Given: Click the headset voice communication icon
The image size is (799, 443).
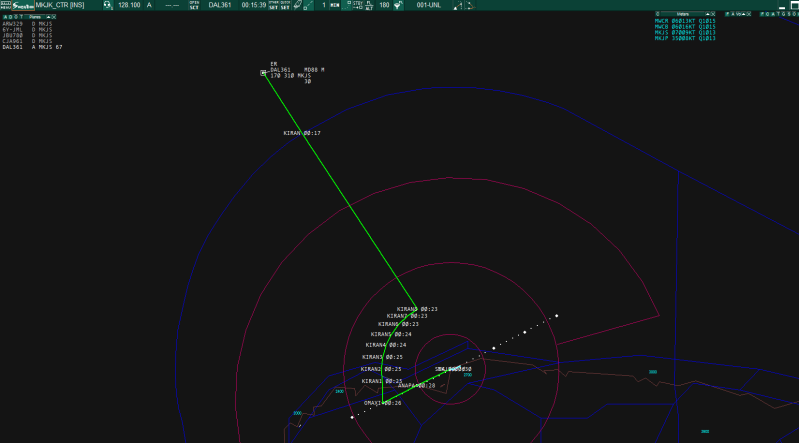Looking at the screenshot, I should pyautogui.click(x=108, y=5).
